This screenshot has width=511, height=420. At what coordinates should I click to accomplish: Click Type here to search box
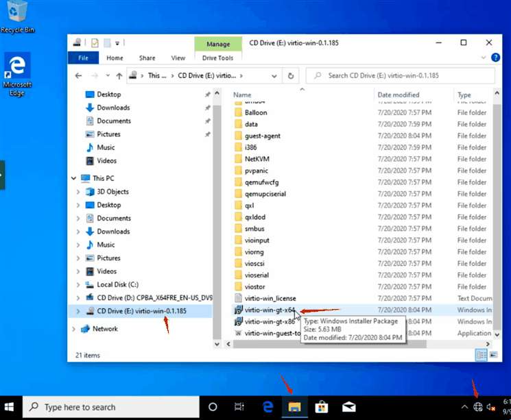click(111, 407)
